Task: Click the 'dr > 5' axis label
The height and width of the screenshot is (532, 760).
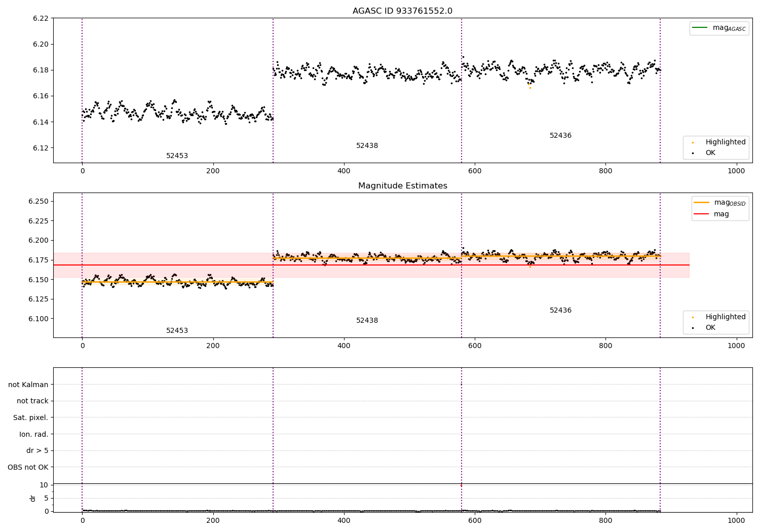Action: (x=37, y=451)
